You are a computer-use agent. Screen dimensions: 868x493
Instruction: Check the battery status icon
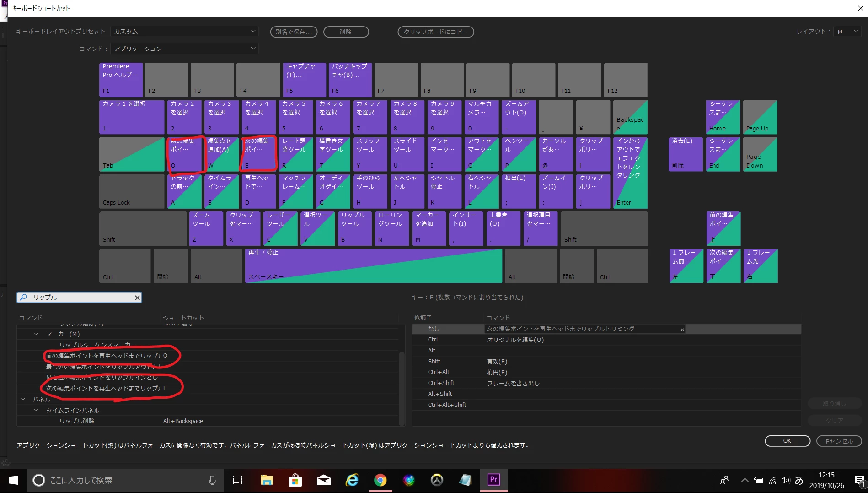[x=759, y=480]
